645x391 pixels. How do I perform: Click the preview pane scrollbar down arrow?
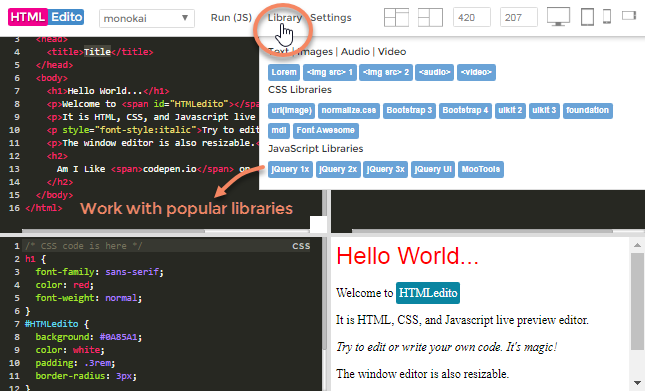pos(638,383)
